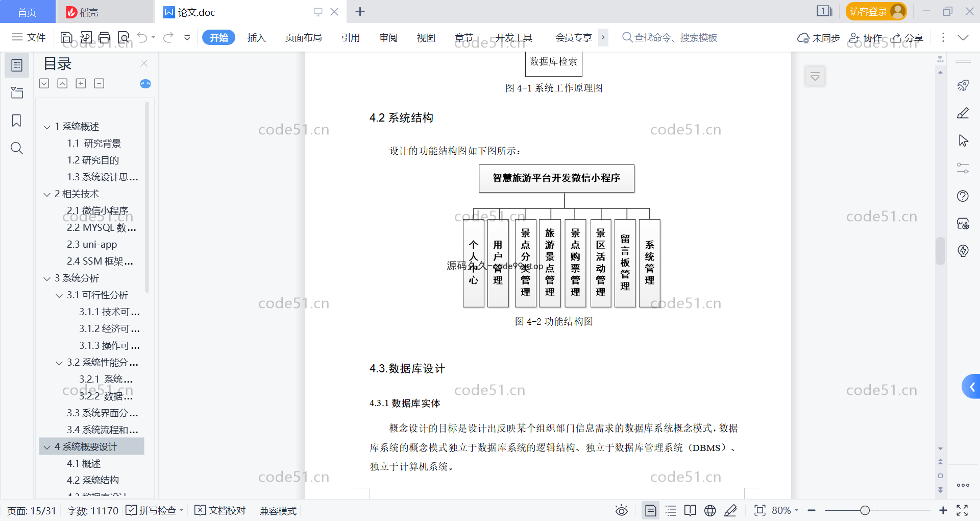Collapse the 3.1 可行性分析 node
Image resolution: width=980 pixels, height=521 pixels.
coord(59,295)
